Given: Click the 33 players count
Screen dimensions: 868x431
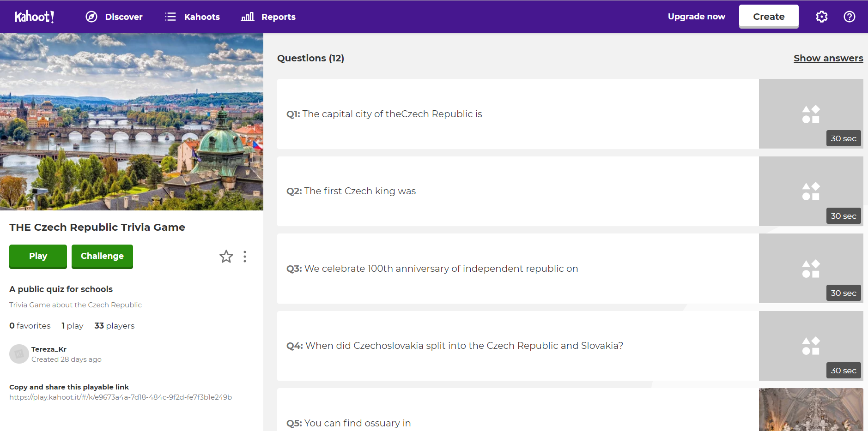Looking at the screenshot, I should pos(115,326).
